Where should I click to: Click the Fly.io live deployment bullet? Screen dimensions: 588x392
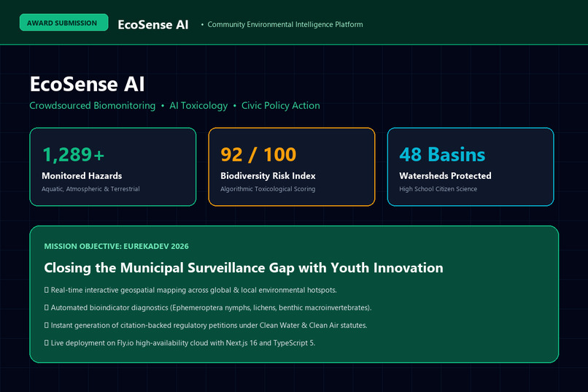coord(179,343)
